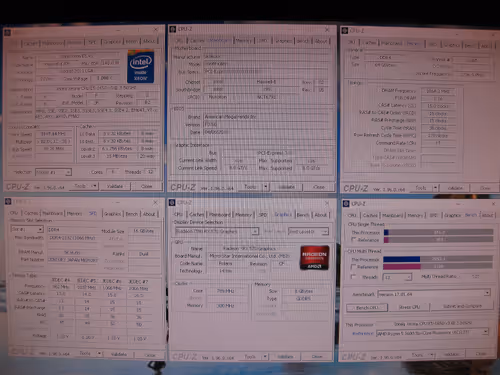Image resolution: width=500 pixels, height=375 pixels.
Task: Enable Reference checkbox under CPU Single Thread
Action: coord(354,240)
